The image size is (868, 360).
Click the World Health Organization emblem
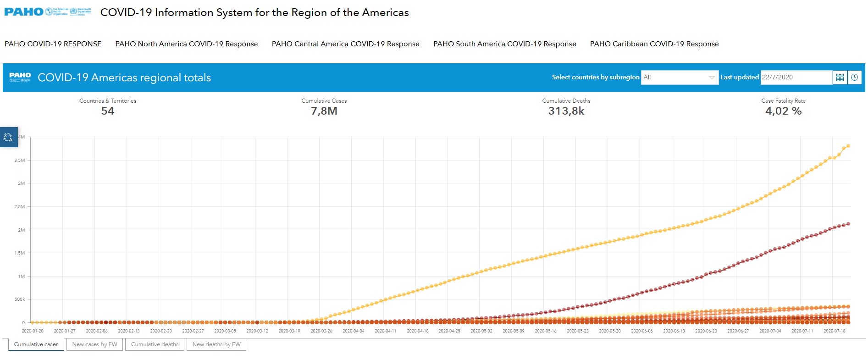[x=73, y=11]
